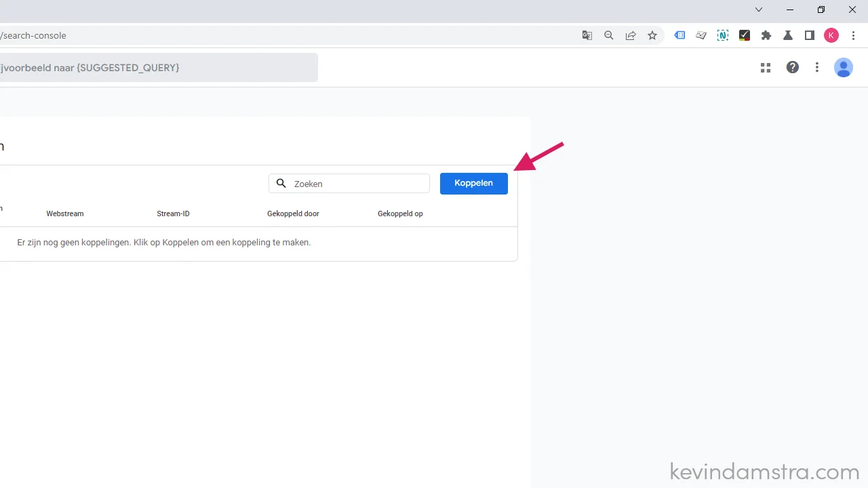Click the search bar with SUGGESTED_QUERY placeholder

159,68
